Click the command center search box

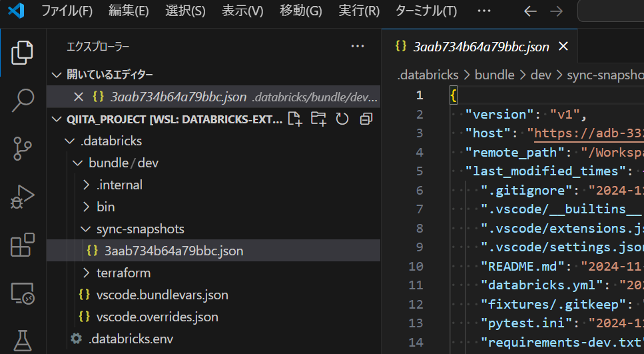611,11
